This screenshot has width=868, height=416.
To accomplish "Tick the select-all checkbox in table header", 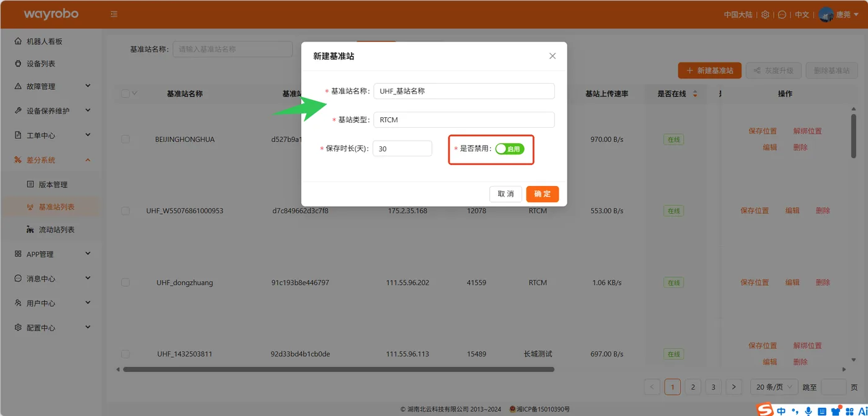I will 125,94.
